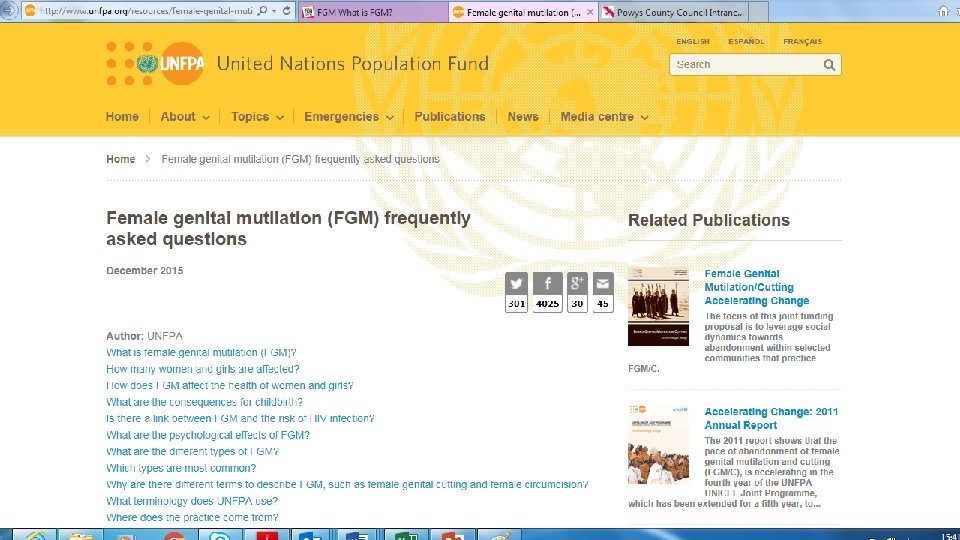Switch to the Powys County Council Intranet tab
The height and width of the screenshot is (540, 960).
pyautogui.click(x=672, y=12)
